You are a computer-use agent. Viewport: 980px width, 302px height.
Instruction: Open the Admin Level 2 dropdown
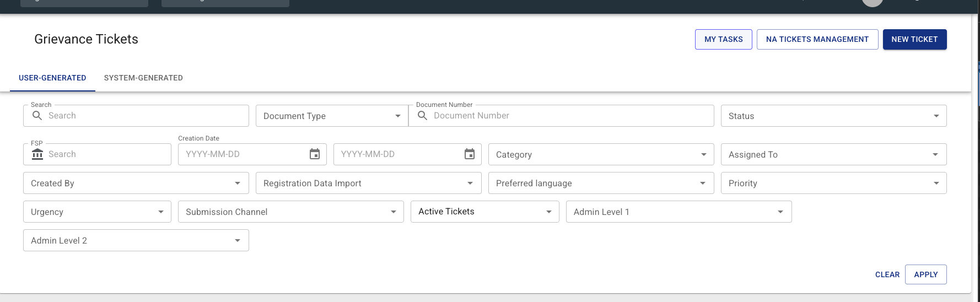tap(136, 240)
